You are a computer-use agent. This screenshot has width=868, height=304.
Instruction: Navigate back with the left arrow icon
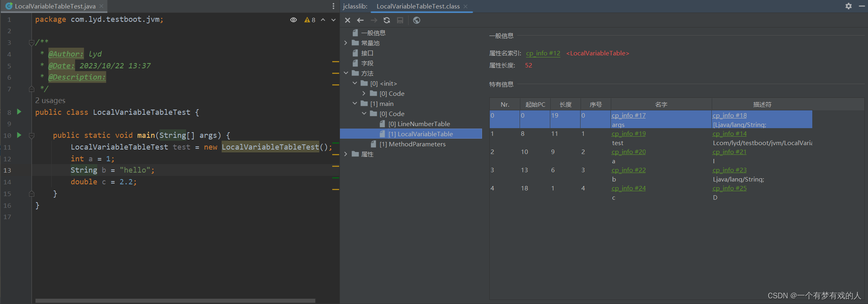tap(361, 20)
